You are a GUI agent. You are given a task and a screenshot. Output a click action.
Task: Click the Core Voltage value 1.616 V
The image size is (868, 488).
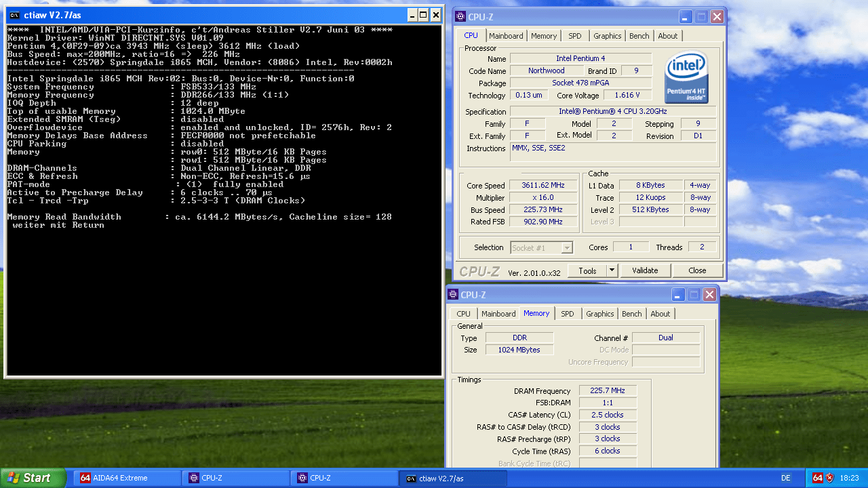tap(627, 96)
